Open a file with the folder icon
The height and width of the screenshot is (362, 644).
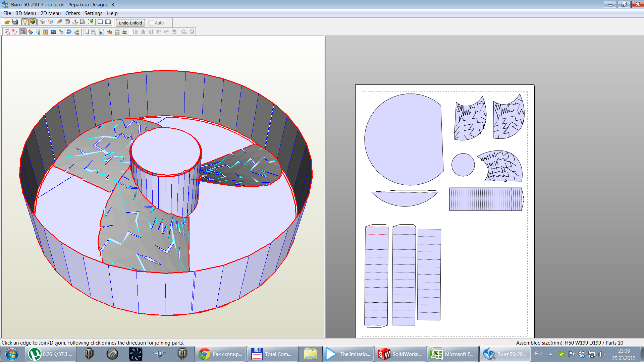pos(7,22)
